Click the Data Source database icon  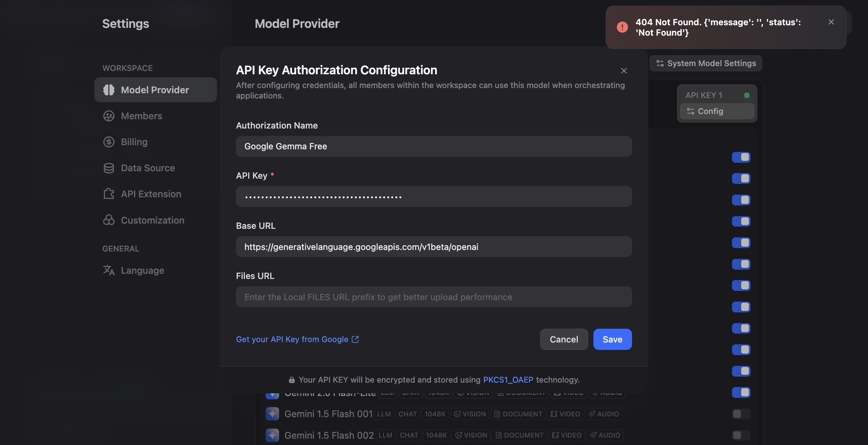coord(108,168)
